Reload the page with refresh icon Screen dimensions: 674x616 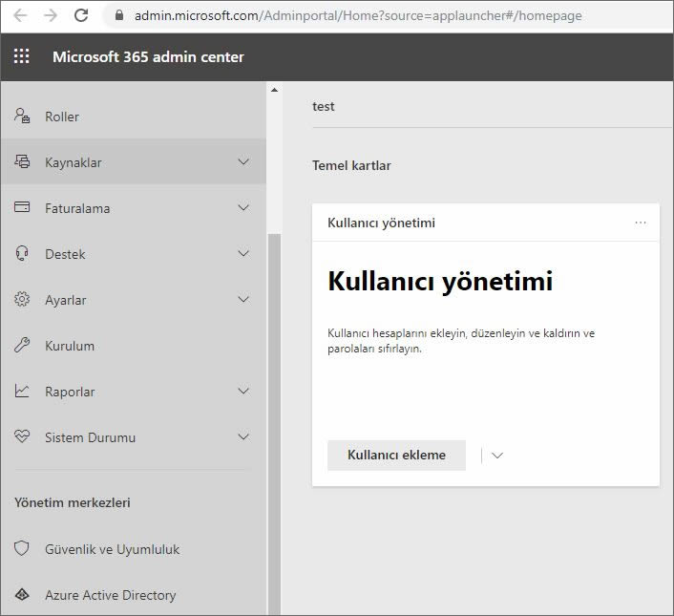(x=81, y=15)
